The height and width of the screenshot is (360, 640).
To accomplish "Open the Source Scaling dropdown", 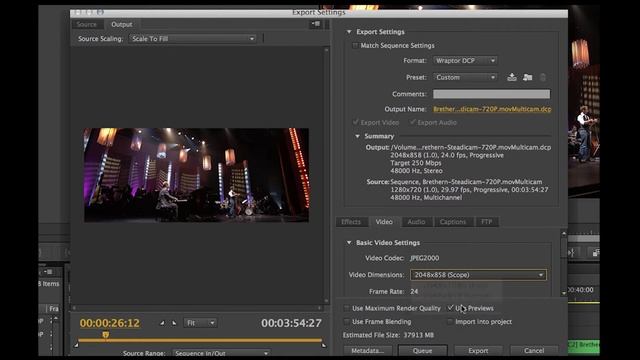I will pyautogui.click(x=193, y=39).
